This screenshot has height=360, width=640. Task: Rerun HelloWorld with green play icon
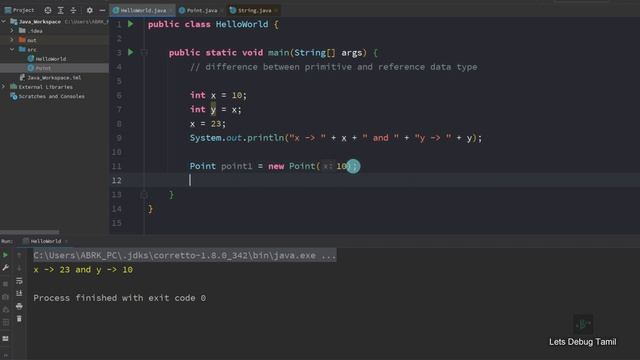[5, 255]
